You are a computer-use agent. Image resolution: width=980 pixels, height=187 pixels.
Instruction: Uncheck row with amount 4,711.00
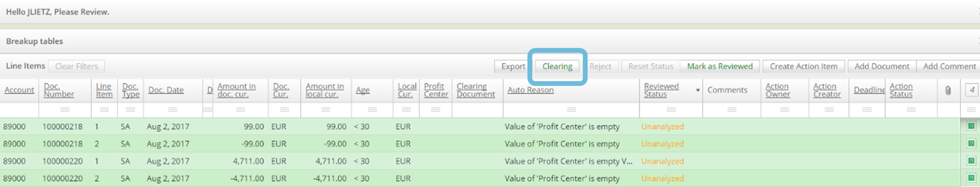pos(971,161)
